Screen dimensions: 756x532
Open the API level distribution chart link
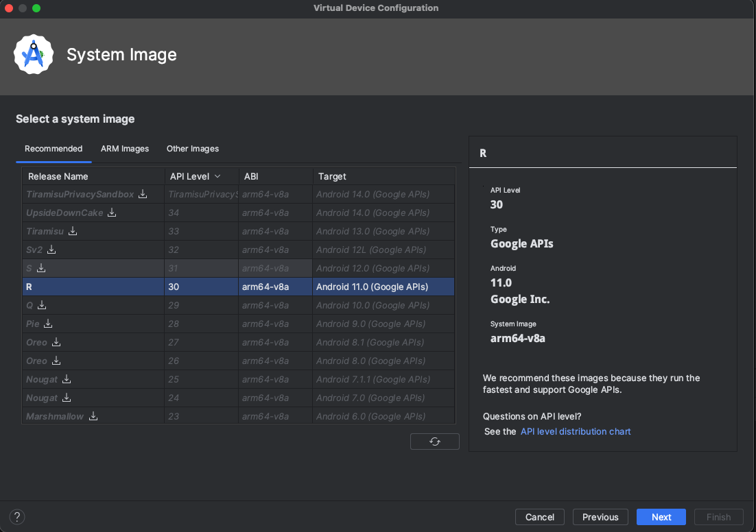(576, 431)
